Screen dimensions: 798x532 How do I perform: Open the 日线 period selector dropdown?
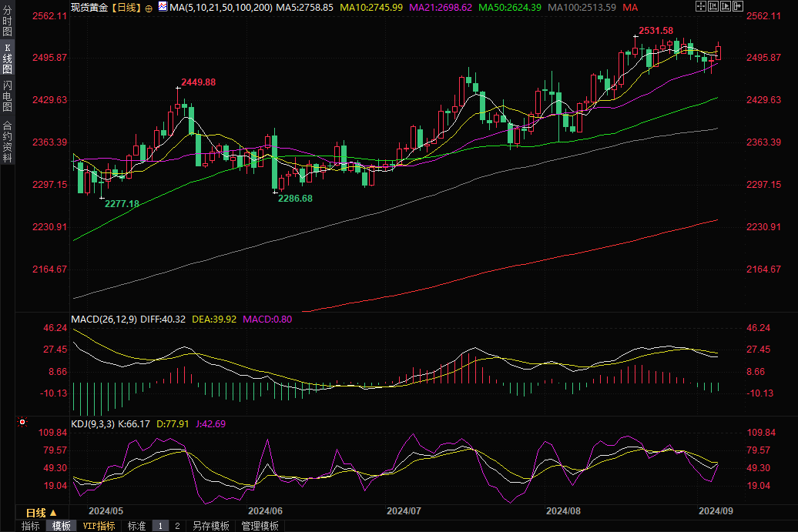(x=42, y=512)
